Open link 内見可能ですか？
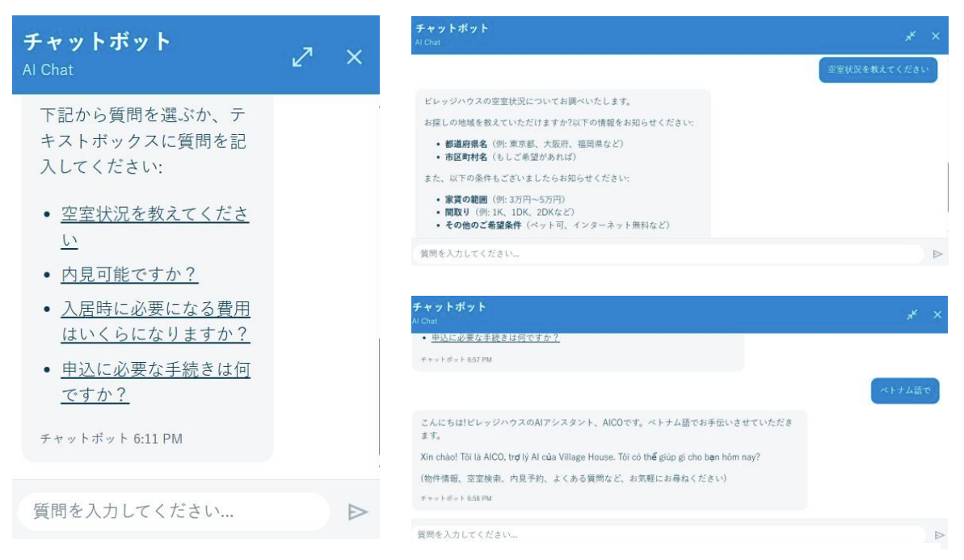 [129, 274]
